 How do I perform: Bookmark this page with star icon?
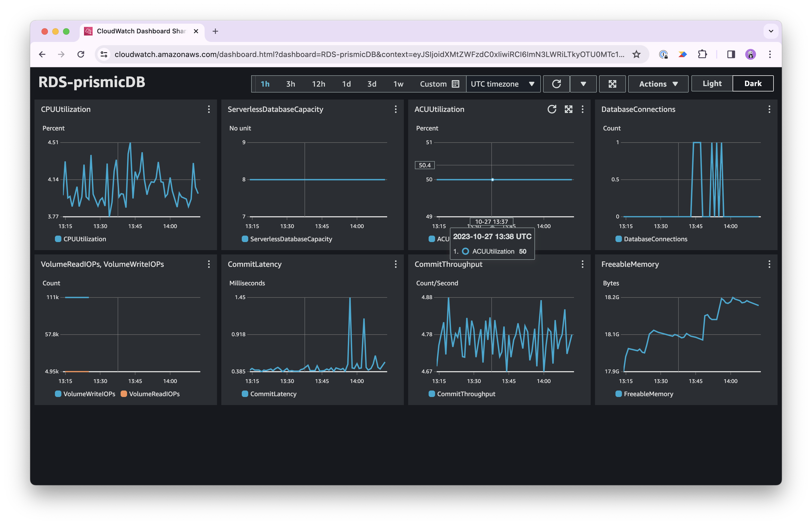pyautogui.click(x=636, y=54)
